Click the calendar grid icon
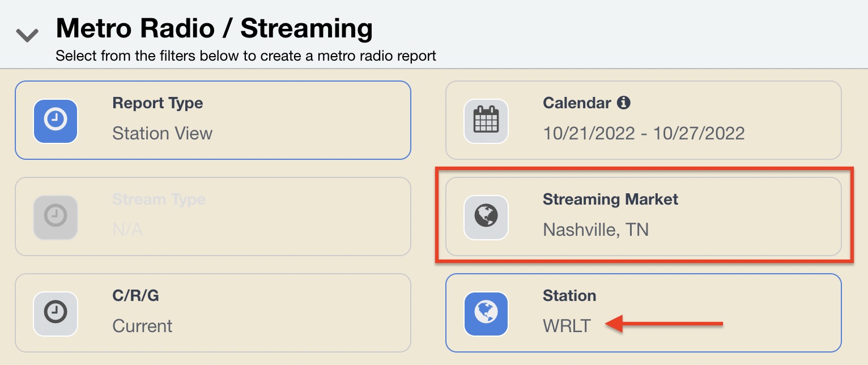The image size is (868, 365). [x=486, y=121]
